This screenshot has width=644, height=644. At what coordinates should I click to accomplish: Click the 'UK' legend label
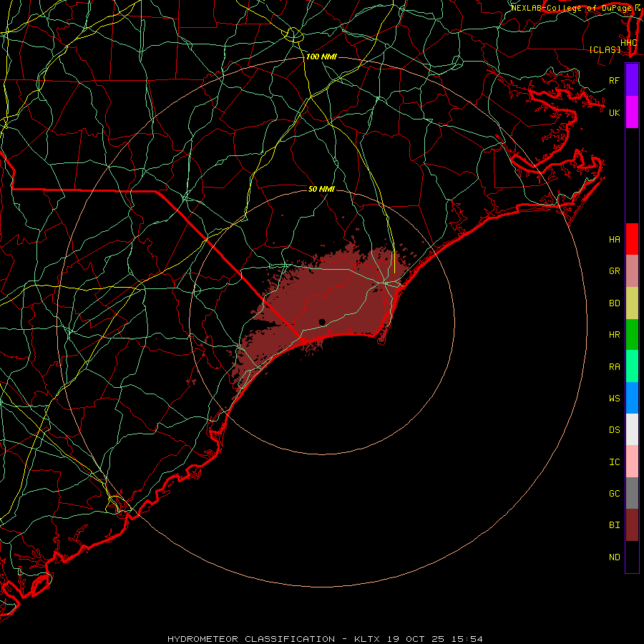615,112
